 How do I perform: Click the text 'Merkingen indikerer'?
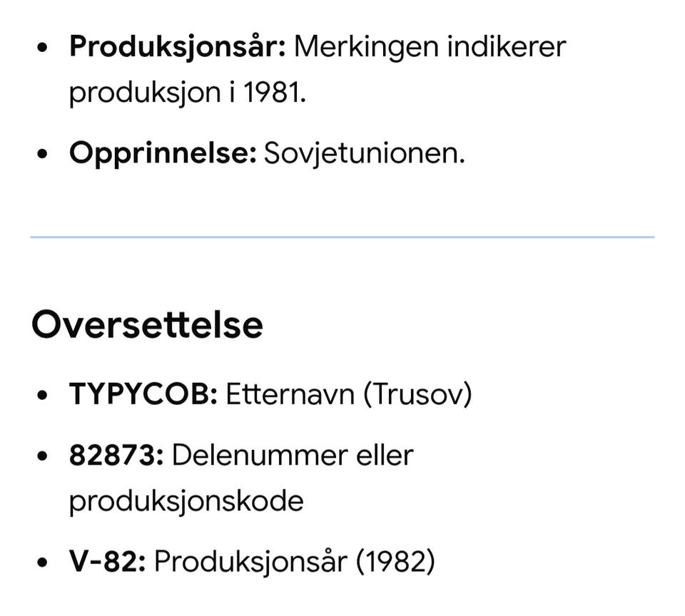(430, 47)
